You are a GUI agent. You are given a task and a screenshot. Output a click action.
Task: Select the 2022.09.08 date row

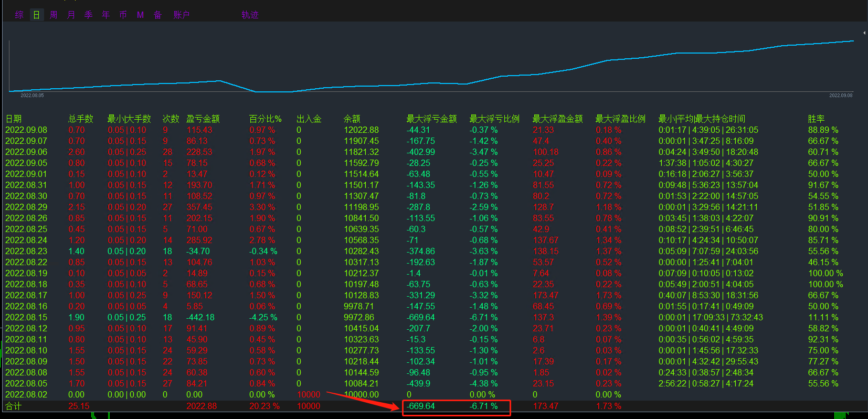26,130
